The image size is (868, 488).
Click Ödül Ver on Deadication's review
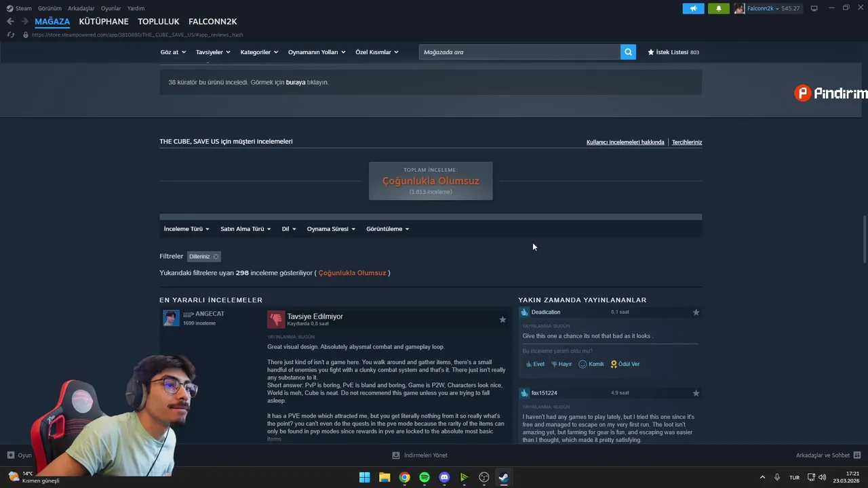625,364
